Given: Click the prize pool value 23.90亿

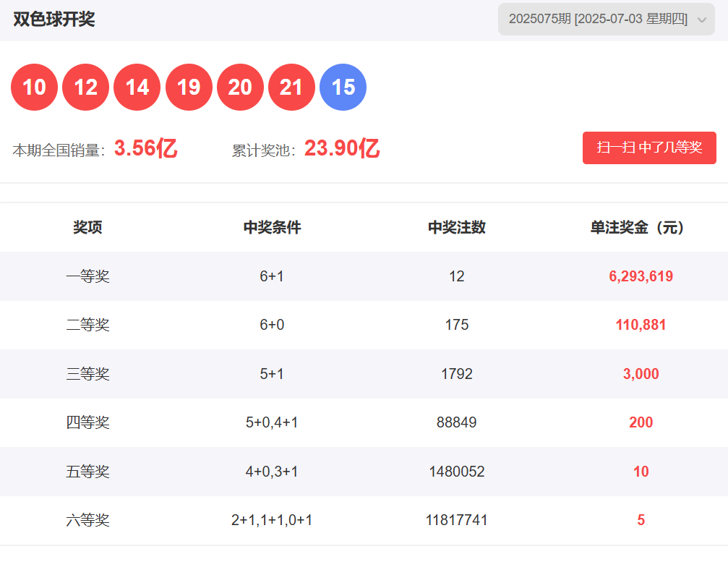Looking at the screenshot, I should (x=342, y=148).
